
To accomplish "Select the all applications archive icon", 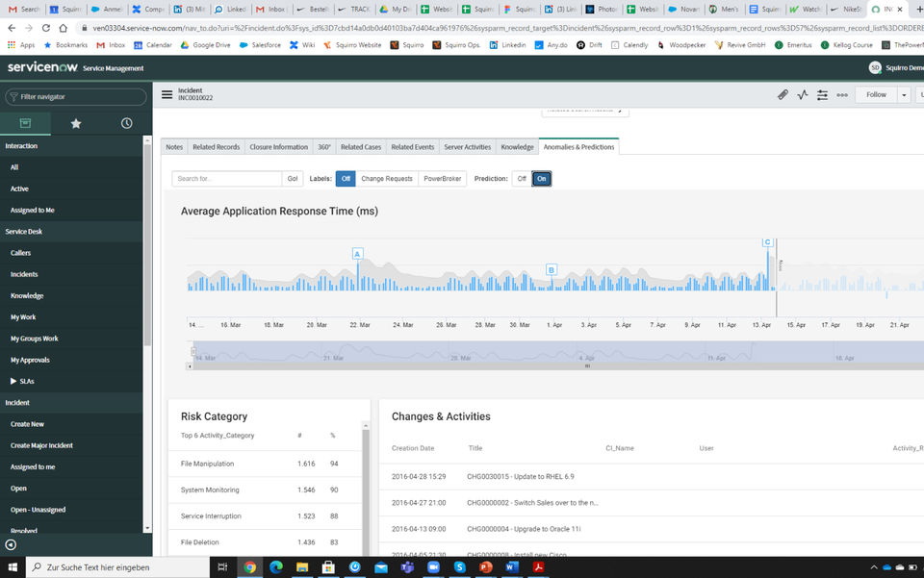I will [x=26, y=123].
